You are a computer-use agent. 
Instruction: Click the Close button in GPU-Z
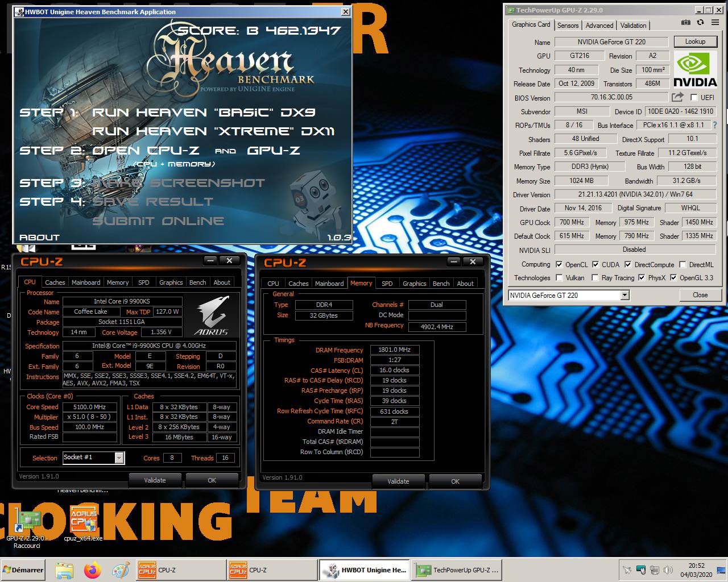click(700, 295)
